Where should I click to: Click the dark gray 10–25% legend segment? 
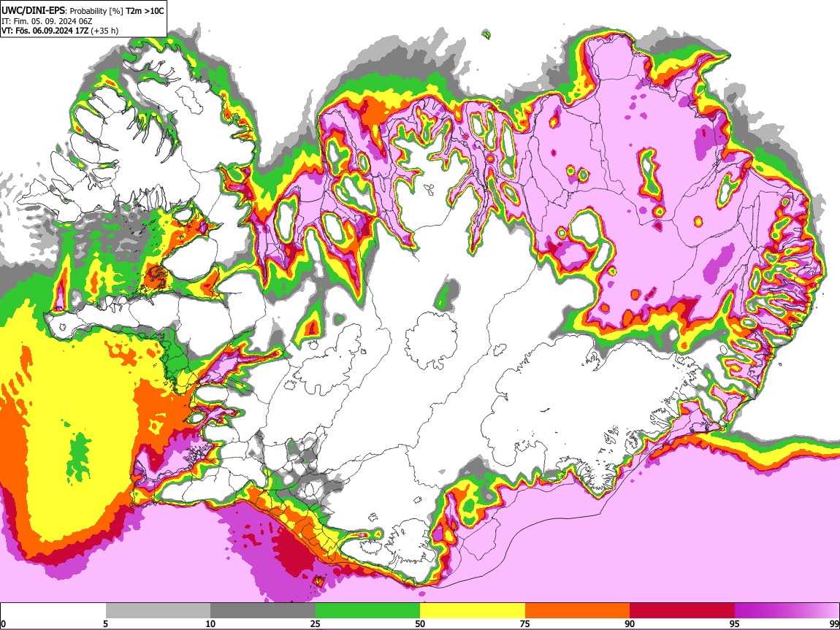coord(263,611)
